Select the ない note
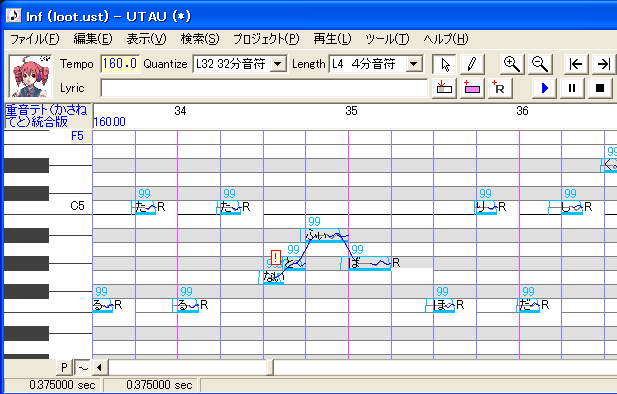This screenshot has height=394, width=617. [272, 277]
